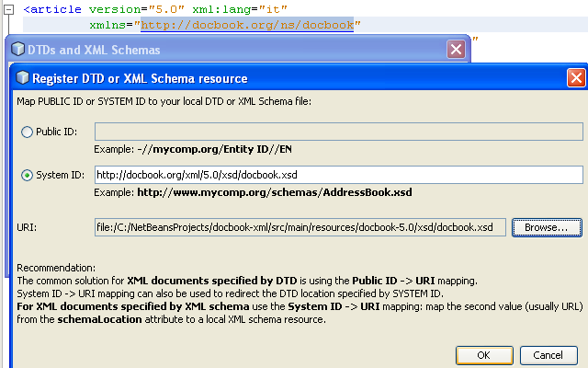The width and height of the screenshot is (588, 368).
Task: Click the System ID text field
Action: [339, 175]
